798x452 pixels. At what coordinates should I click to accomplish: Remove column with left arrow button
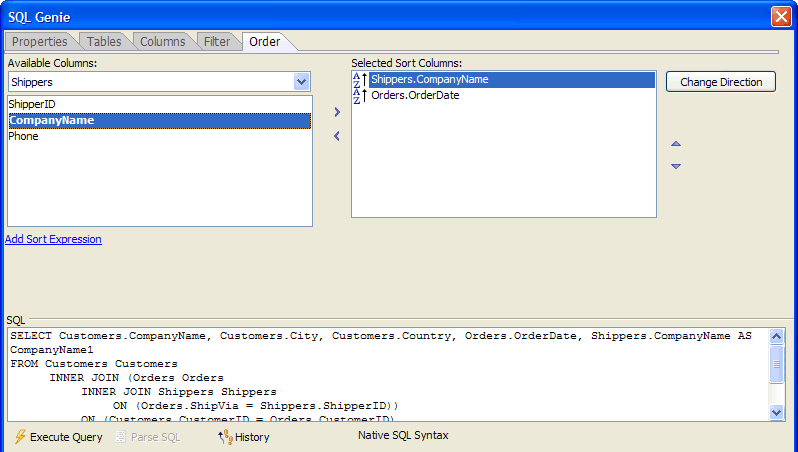pyautogui.click(x=337, y=136)
